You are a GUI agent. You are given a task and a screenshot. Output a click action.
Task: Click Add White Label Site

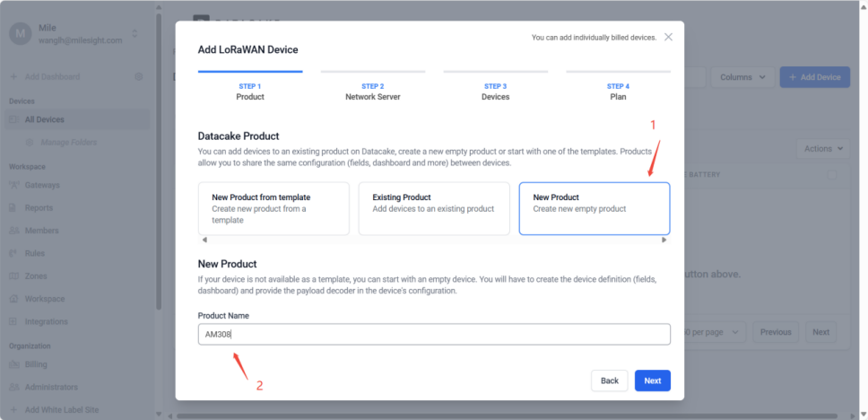click(x=62, y=410)
